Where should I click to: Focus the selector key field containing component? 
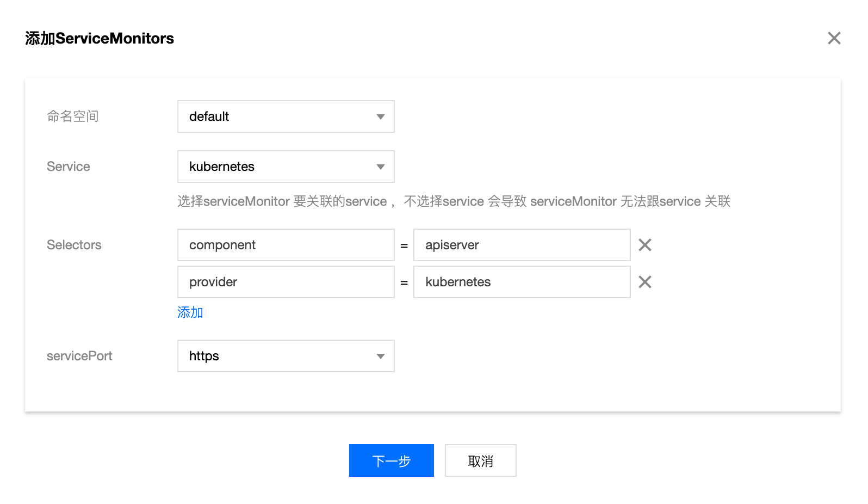[x=286, y=245]
